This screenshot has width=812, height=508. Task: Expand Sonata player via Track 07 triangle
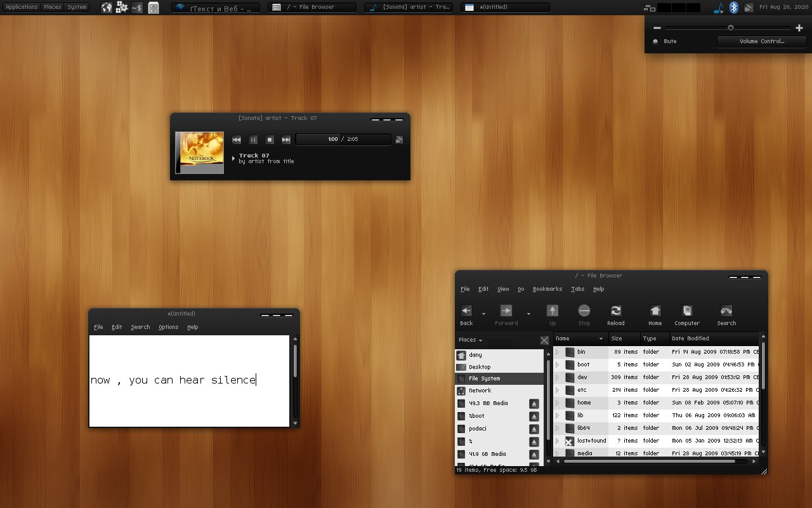point(233,157)
